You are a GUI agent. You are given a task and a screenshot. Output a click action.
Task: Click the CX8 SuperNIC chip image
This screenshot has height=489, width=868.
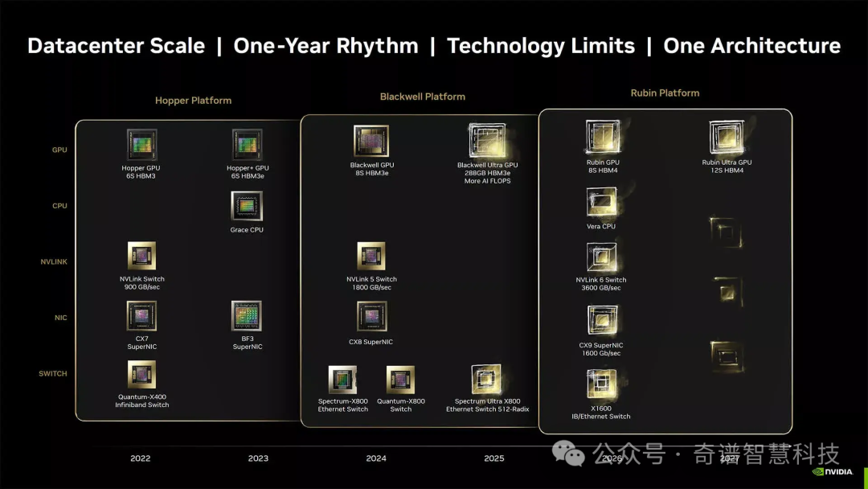371,316
